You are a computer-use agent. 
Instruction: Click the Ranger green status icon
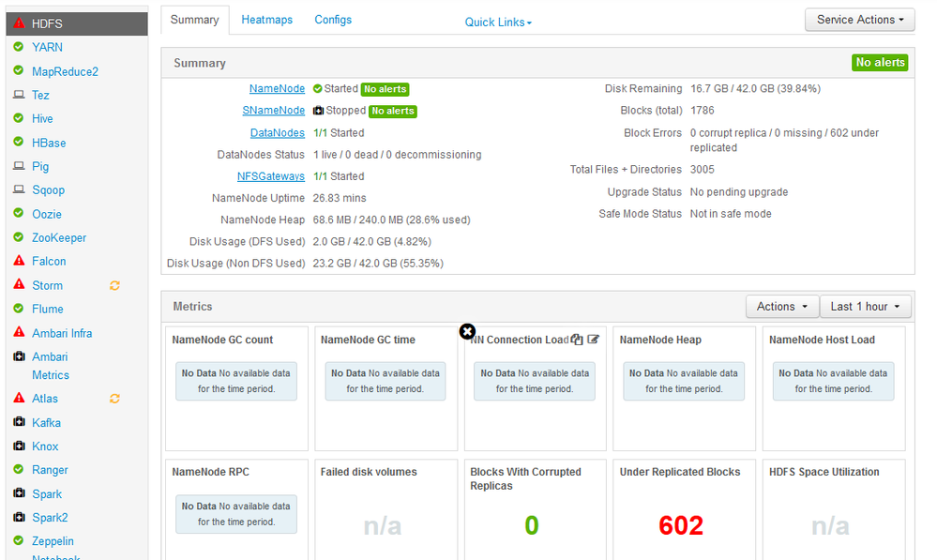tap(19, 469)
